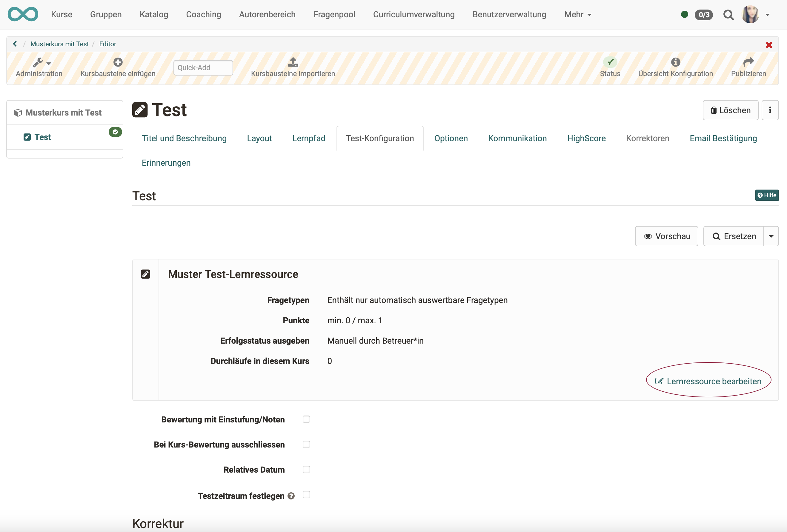
Task: Click the Quick-Add input field
Action: [203, 68]
